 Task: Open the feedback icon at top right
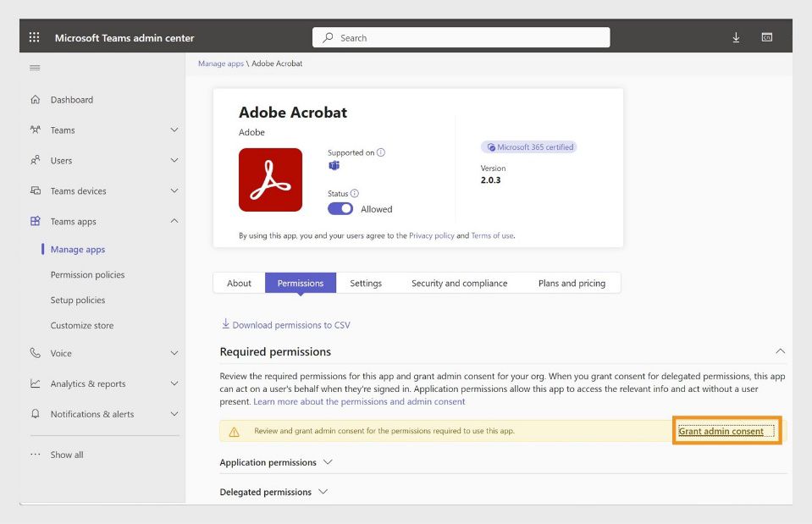click(x=766, y=36)
